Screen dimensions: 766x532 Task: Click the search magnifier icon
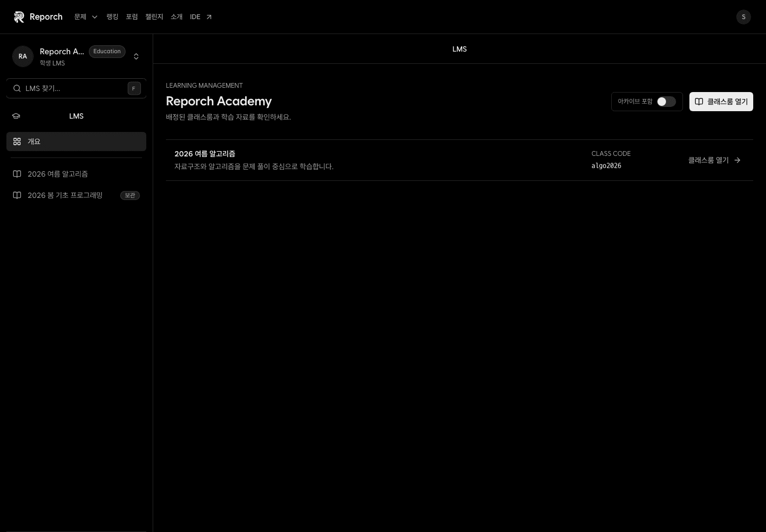tap(17, 88)
